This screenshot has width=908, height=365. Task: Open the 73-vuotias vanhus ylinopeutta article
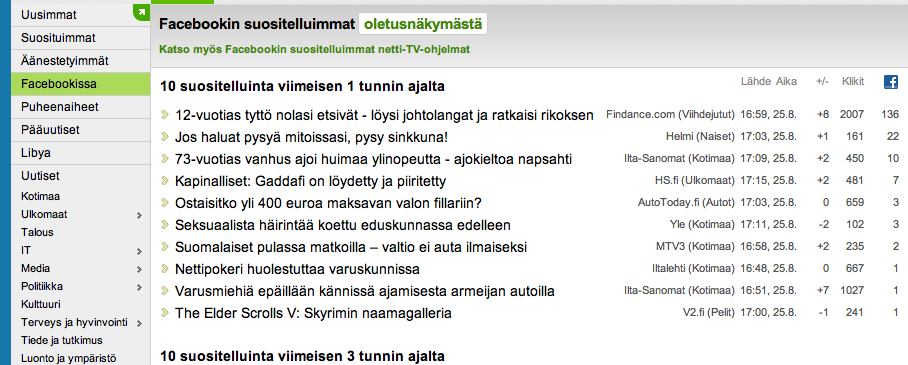[x=374, y=159]
